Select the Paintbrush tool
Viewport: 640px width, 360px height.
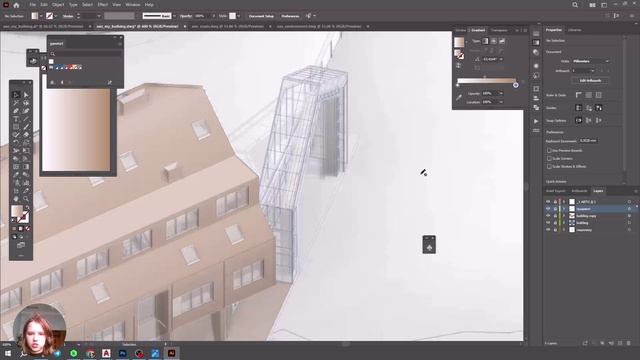(x=26, y=127)
